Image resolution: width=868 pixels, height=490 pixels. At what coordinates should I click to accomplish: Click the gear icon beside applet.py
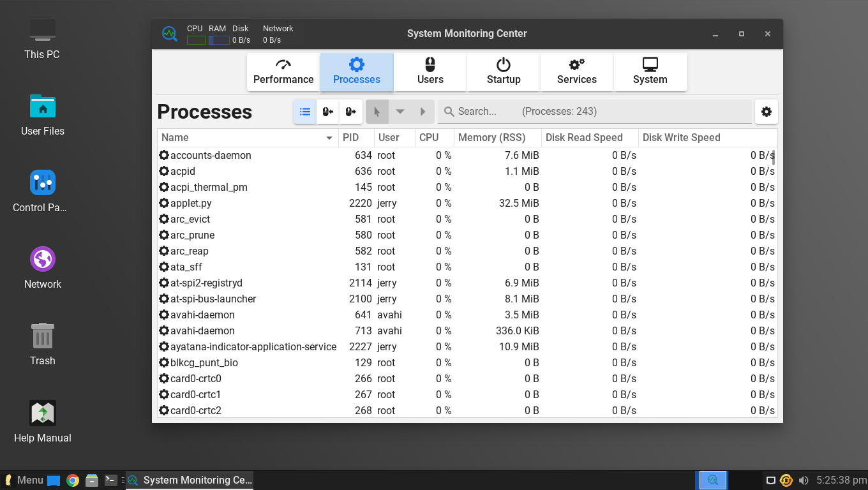pos(164,203)
